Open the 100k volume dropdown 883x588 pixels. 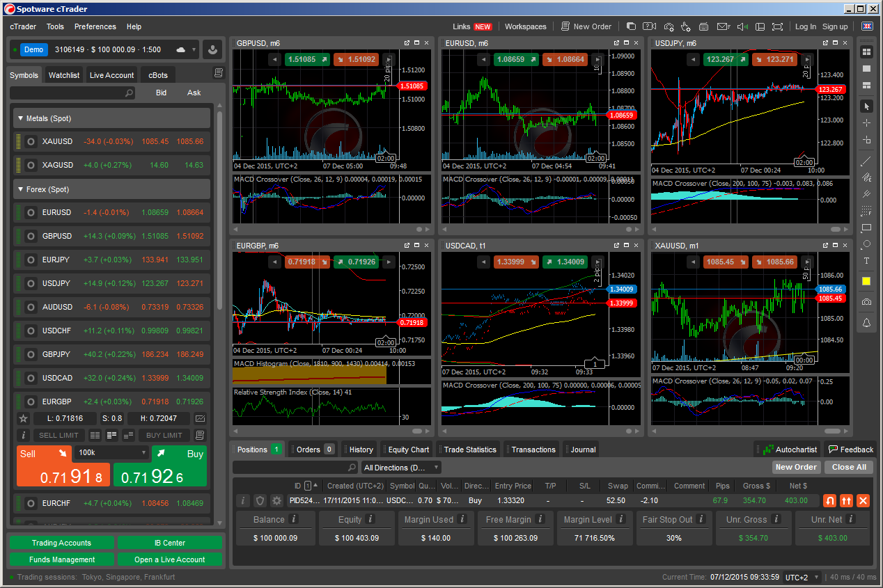[113, 452]
